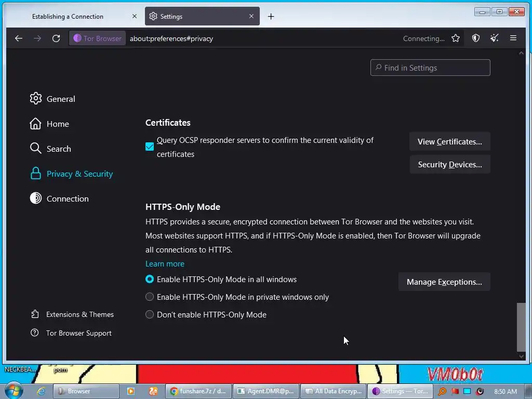The image size is (532, 399).
Task: Open General settings category
Action: pos(52,99)
